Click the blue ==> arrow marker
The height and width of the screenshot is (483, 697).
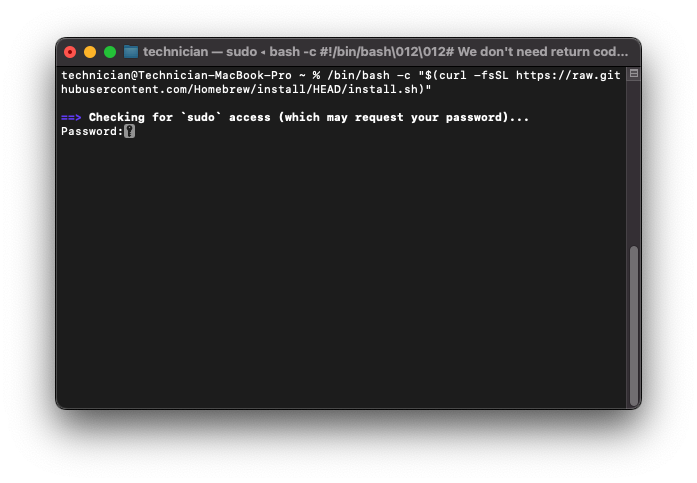[x=71, y=117]
